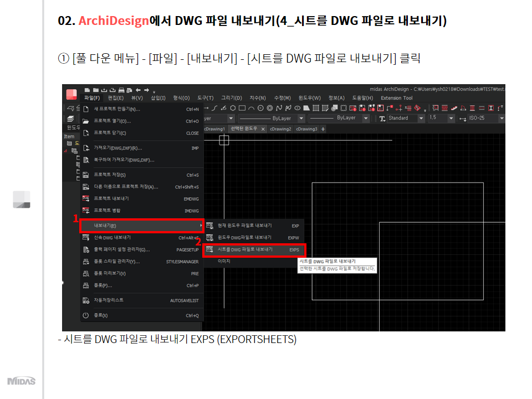Open the 편집(E) menu
Viewport: 532px width, 399px height.
[x=116, y=98]
